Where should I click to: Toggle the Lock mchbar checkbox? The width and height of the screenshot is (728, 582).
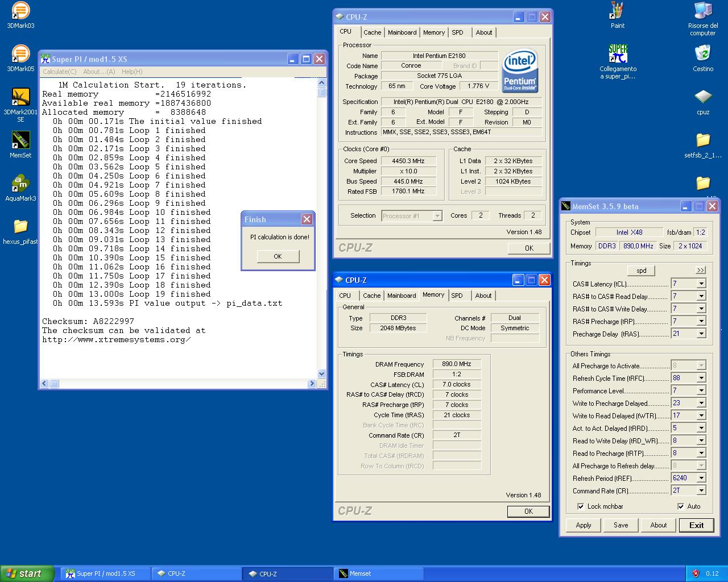point(581,506)
